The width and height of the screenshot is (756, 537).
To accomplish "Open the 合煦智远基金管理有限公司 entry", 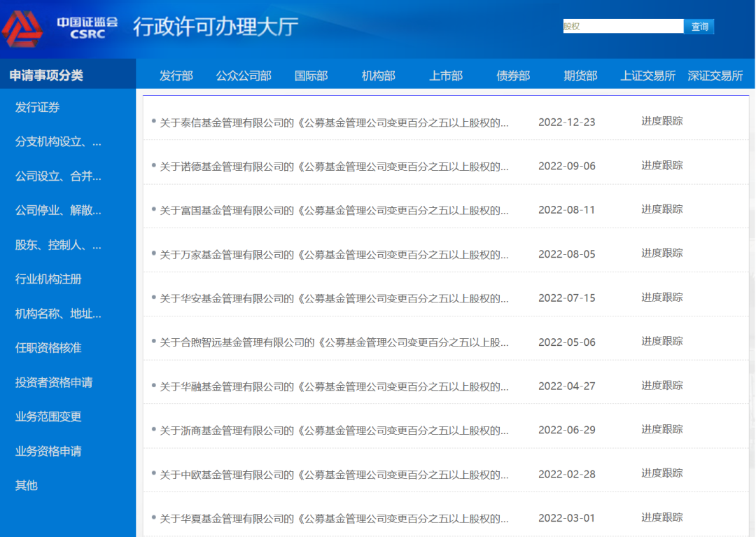I will coord(334,343).
